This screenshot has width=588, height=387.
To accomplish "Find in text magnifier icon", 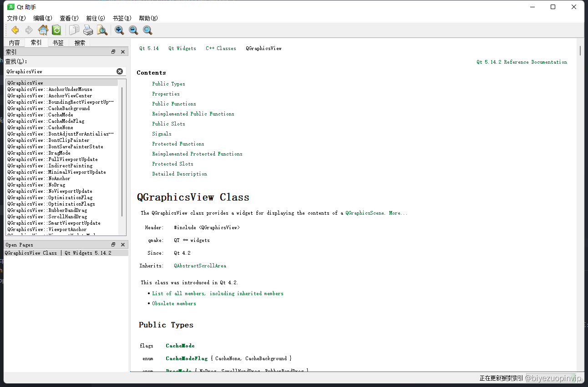I will [x=102, y=30].
